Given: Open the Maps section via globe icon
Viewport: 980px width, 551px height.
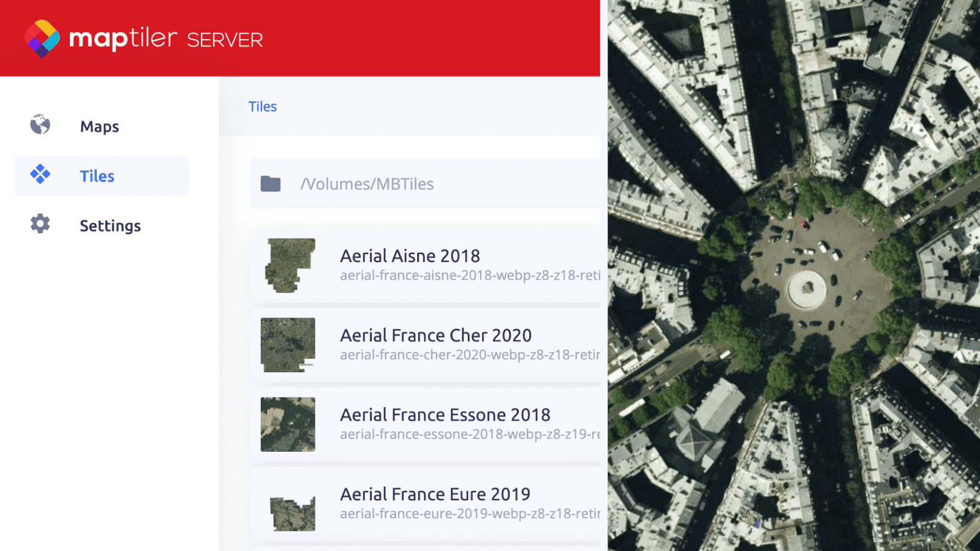Looking at the screenshot, I should (39, 126).
